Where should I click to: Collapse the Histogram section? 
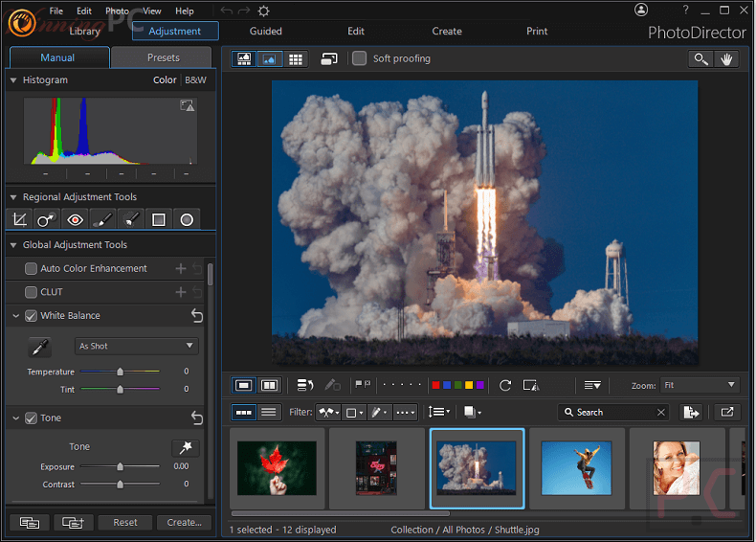[13, 80]
